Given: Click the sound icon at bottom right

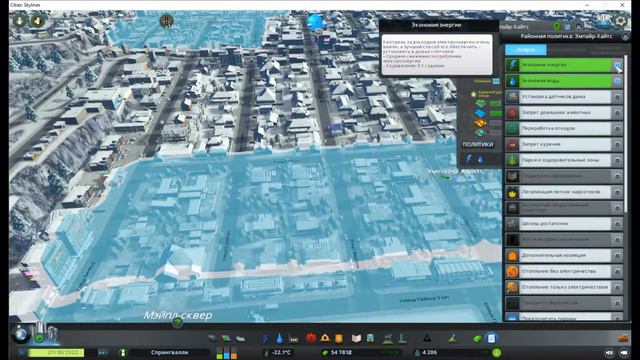Looking at the screenshot, I should (609, 353).
